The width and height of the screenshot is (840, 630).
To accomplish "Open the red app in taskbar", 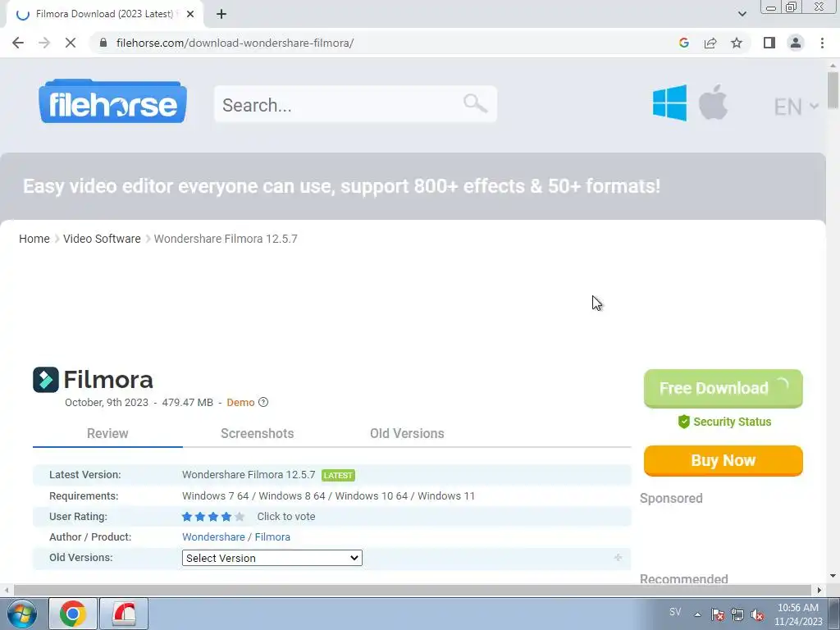I will click(124, 614).
